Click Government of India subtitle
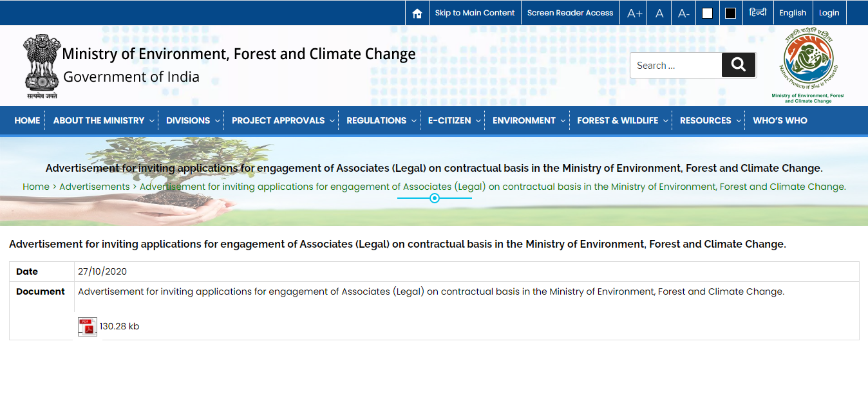868x395 pixels. (x=131, y=77)
